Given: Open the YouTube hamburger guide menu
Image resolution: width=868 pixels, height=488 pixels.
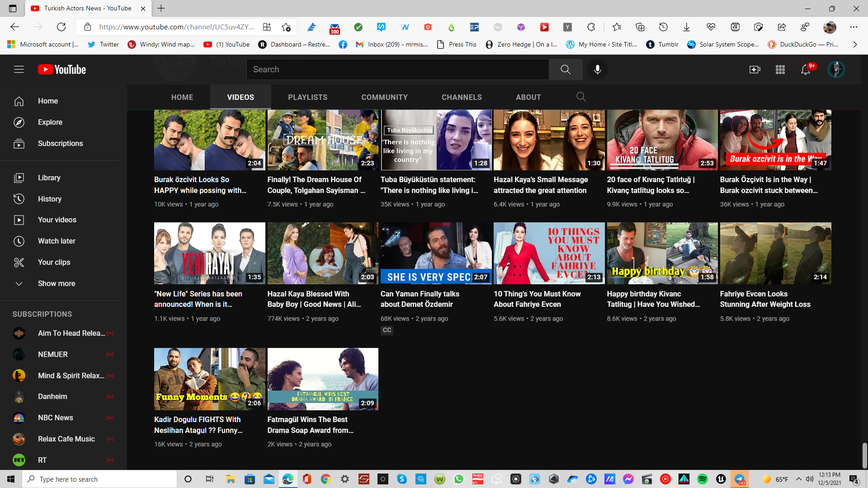Looking at the screenshot, I should pos(19,70).
